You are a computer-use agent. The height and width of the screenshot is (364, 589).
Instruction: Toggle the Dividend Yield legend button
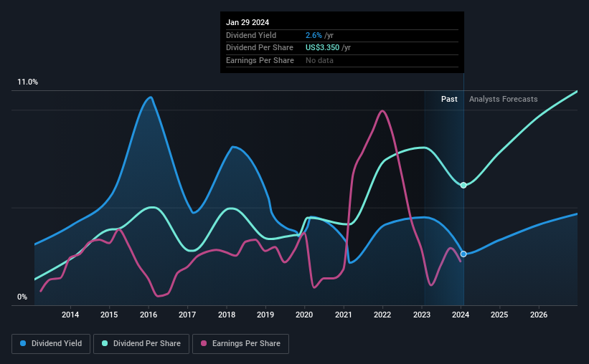point(51,344)
